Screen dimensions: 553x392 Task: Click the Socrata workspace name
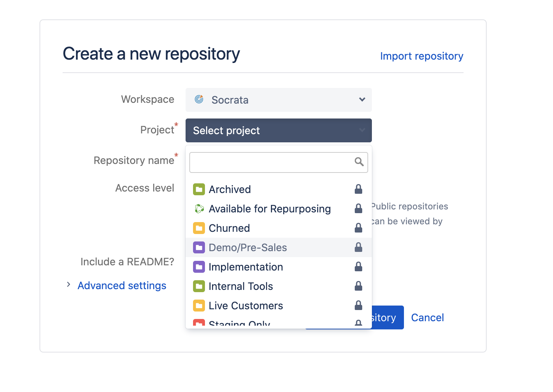click(x=230, y=100)
